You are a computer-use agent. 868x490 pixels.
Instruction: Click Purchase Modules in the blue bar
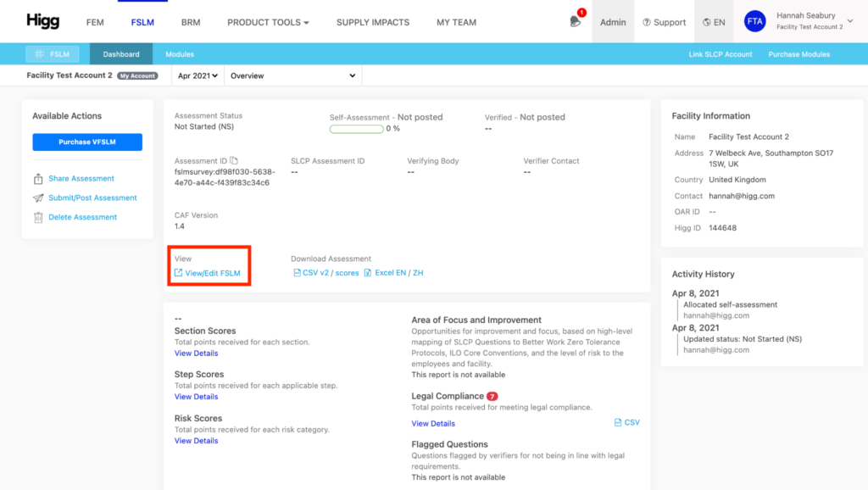tap(798, 54)
